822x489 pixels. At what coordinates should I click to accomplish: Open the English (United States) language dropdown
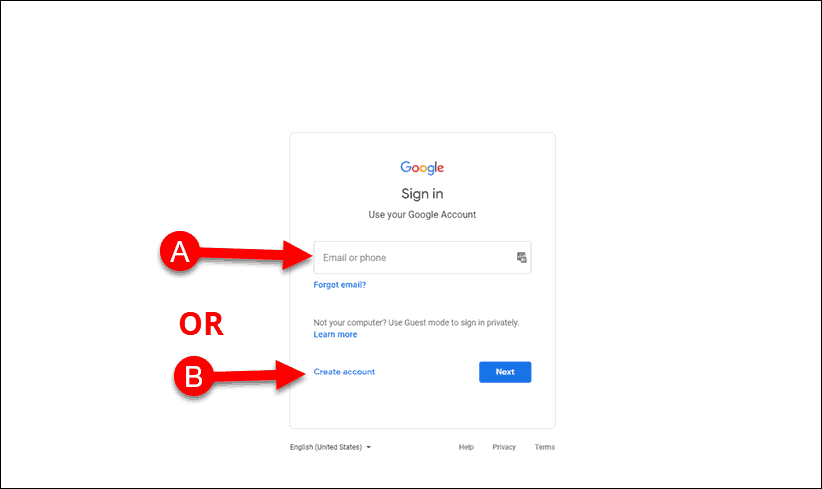coord(330,447)
